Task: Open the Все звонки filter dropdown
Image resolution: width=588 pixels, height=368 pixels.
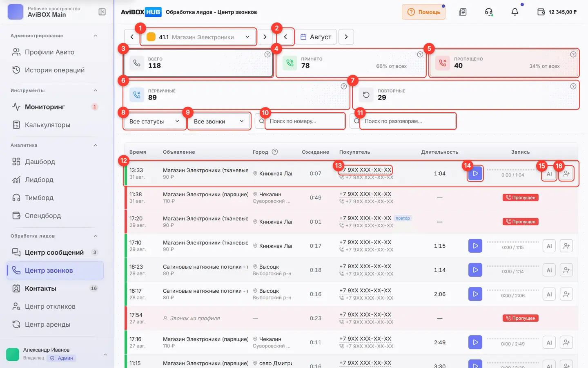Action: [x=219, y=121]
